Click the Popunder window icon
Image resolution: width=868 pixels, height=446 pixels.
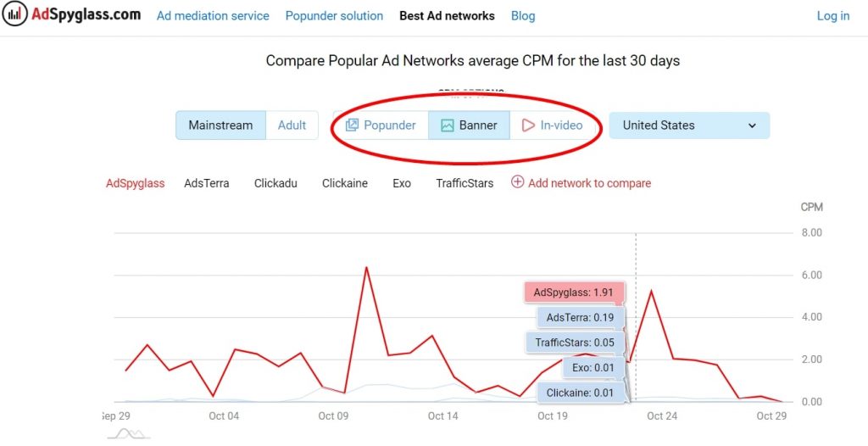(x=352, y=125)
